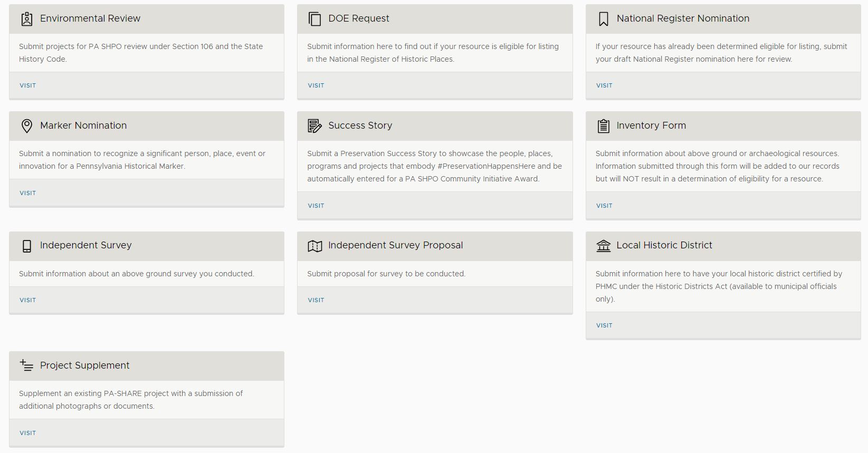Click the Independent Survey Proposal map icon

click(314, 246)
